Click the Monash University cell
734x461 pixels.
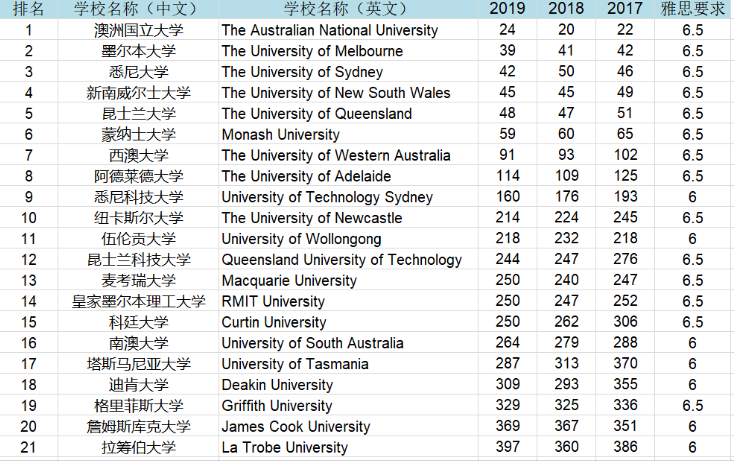point(280,134)
